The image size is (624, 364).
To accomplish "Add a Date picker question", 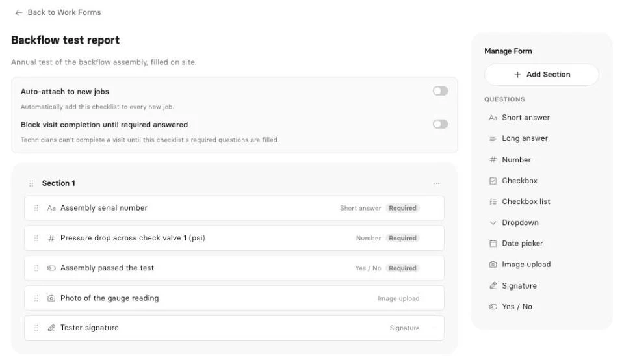I will (x=522, y=244).
